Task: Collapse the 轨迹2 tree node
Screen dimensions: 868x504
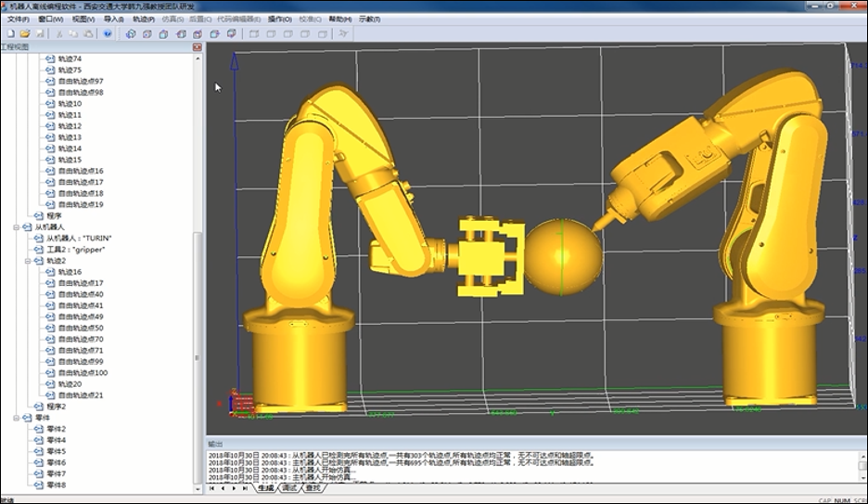Action: pos(27,261)
